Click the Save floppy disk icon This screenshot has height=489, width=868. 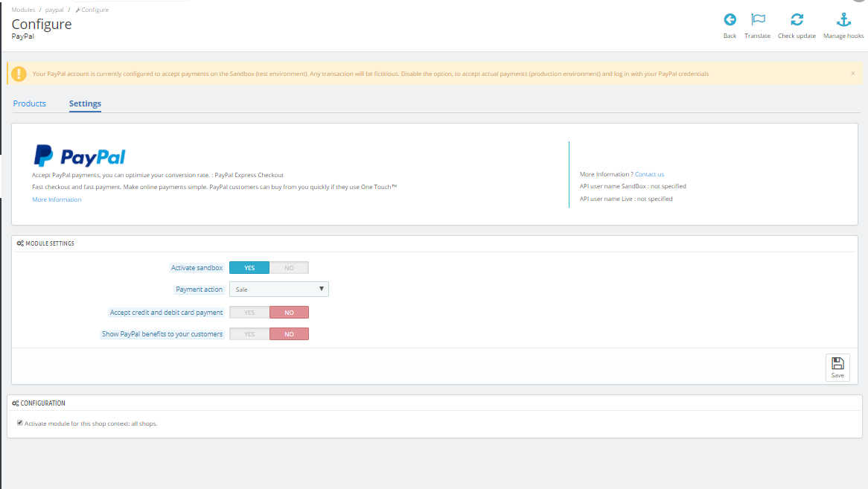click(837, 363)
